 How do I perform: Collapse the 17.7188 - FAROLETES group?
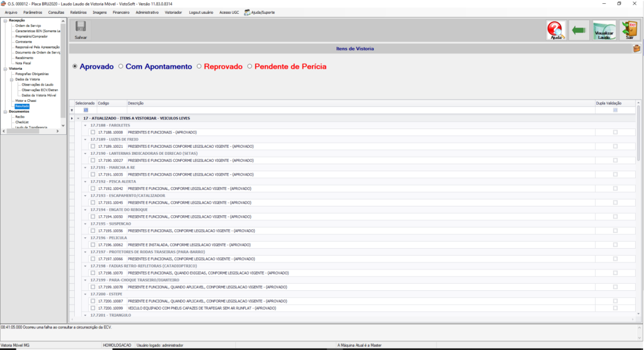(85, 125)
